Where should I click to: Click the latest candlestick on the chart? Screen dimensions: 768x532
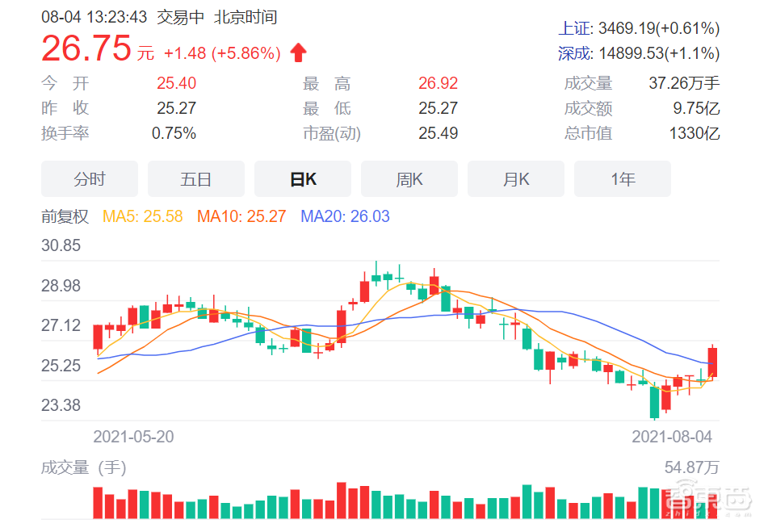pyautogui.click(x=714, y=362)
